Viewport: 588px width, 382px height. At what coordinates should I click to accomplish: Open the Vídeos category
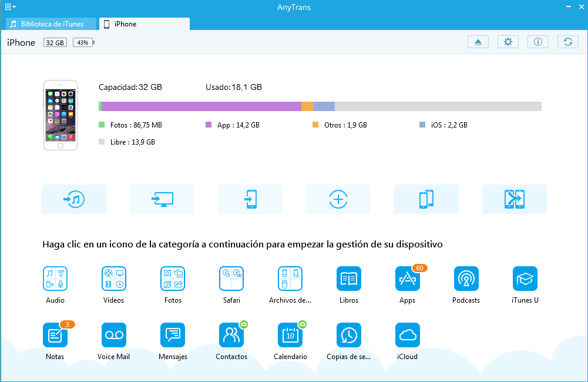(113, 279)
